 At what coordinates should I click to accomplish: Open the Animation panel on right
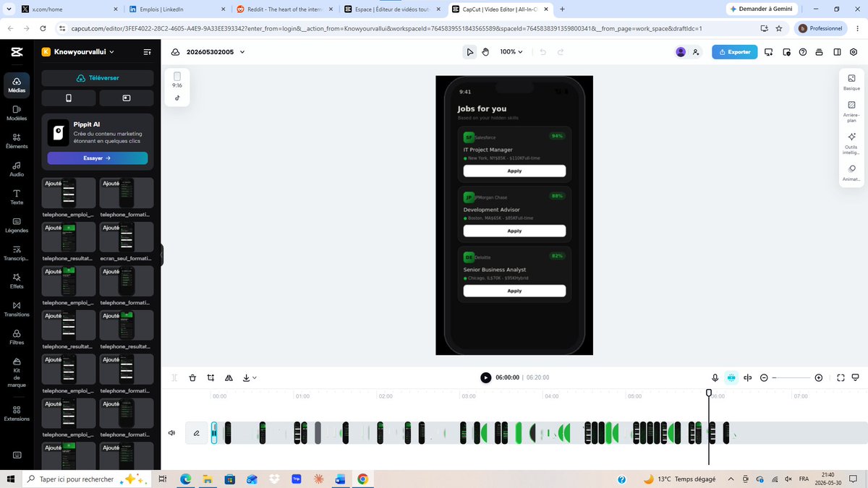851,173
